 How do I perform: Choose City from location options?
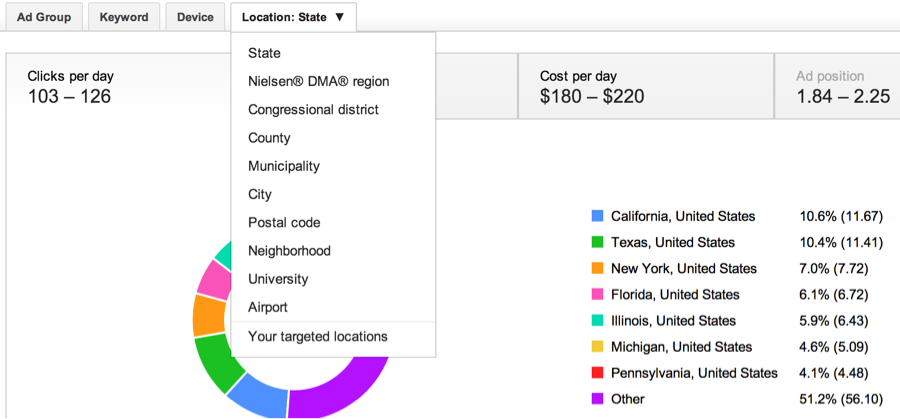[x=260, y=194]
